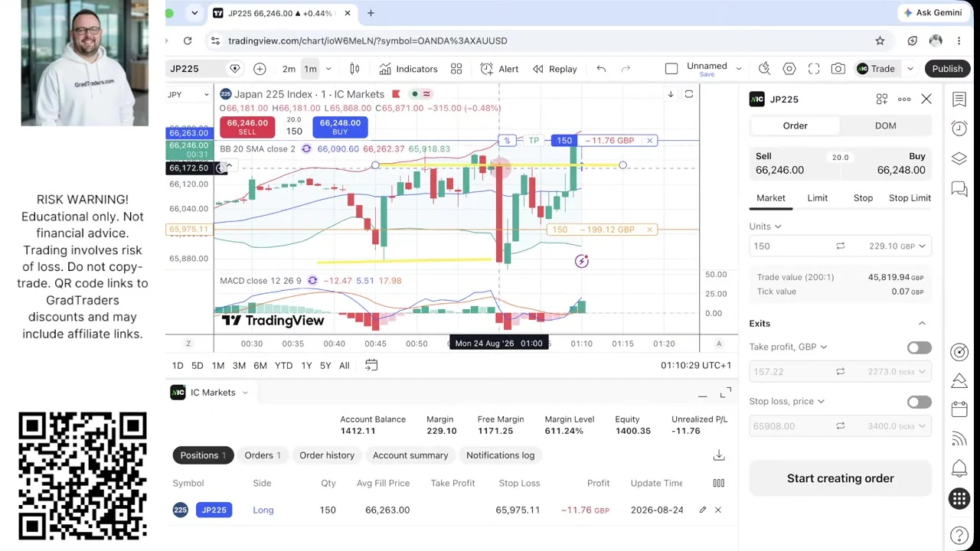Image resolution: width=980 pixels, height=551 pixels.
Task: Open the timeframe interval dropdown arrow
Action: click(328, 69)
